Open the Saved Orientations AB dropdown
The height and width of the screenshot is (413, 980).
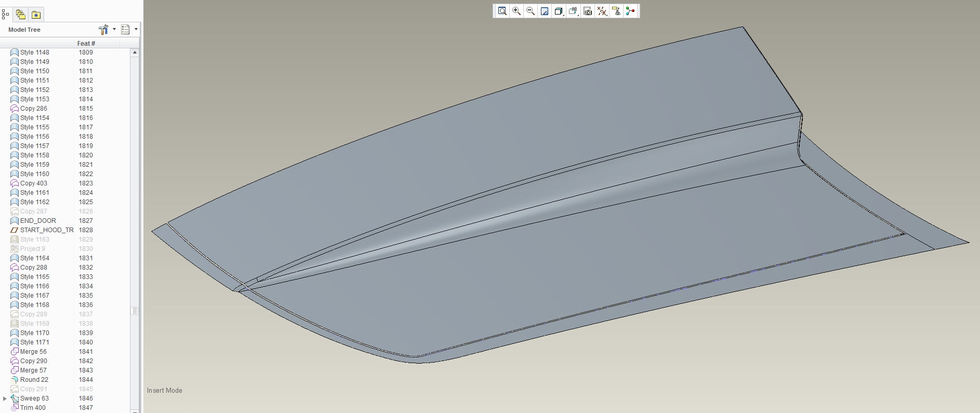(573, 11)
